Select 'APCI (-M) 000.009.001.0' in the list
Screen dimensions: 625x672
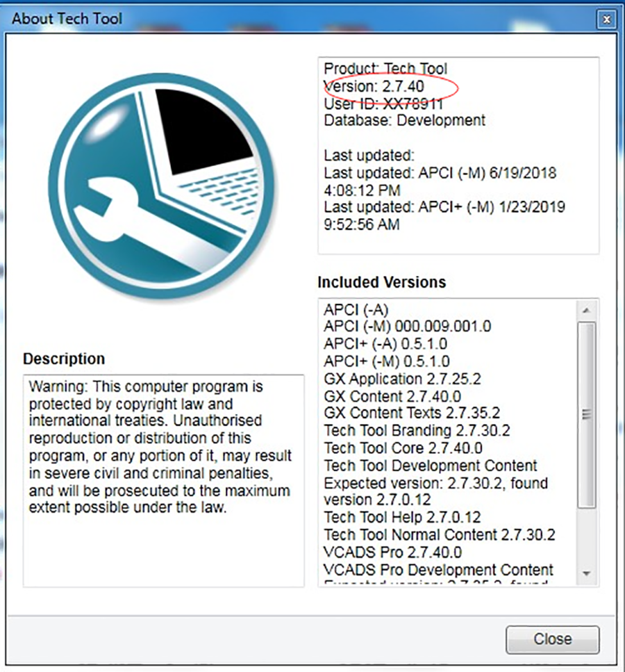click(408, 327)
